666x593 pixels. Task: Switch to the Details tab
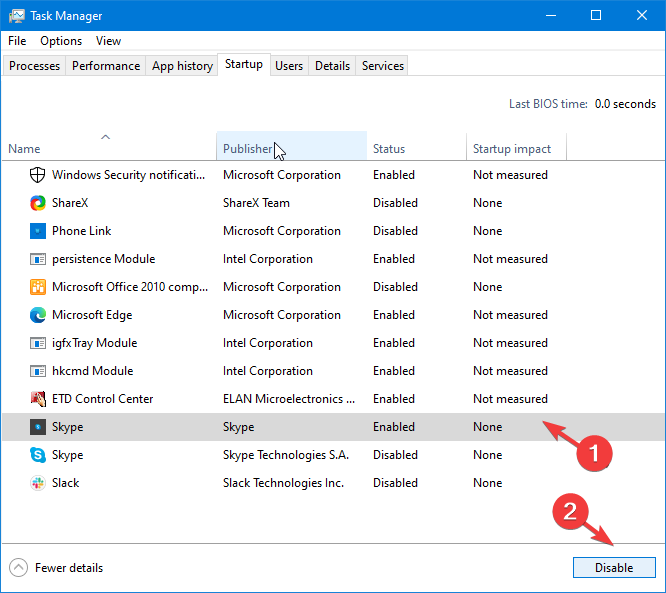click(x=332, y=66)
